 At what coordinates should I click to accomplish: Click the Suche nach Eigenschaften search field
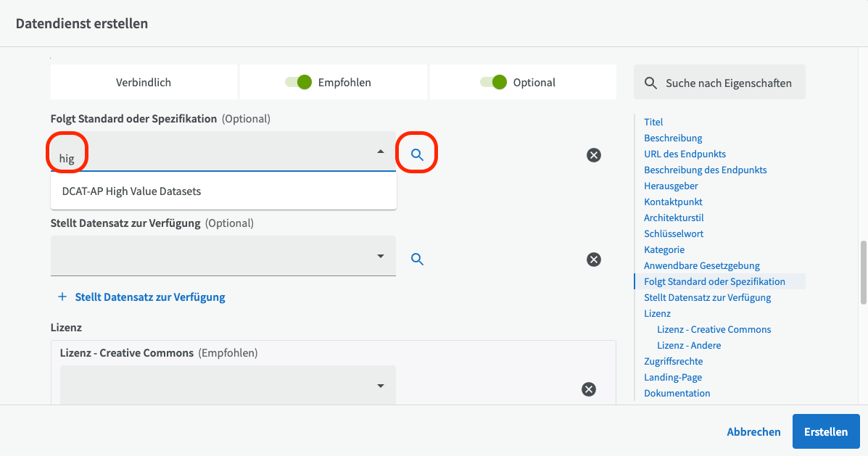pyautogui.click(x=728, y=83)
